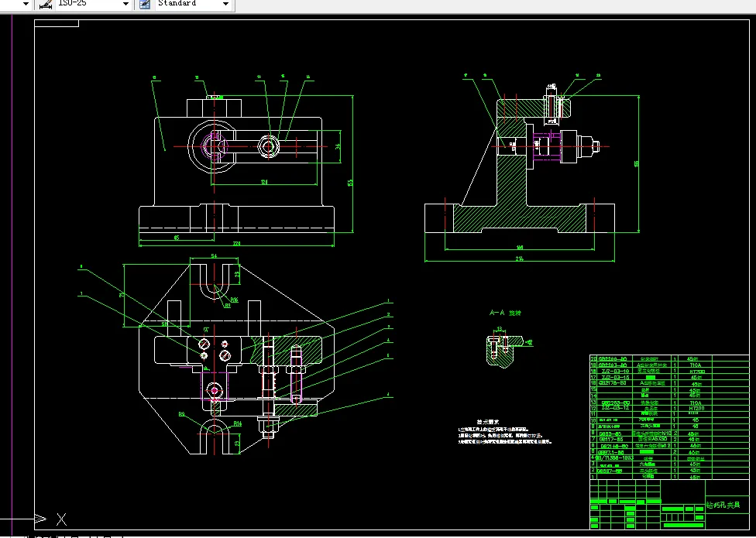The image size is (756, 538).
Task: Select the 36 vertical dimension in front view
Action: (338, 146)
